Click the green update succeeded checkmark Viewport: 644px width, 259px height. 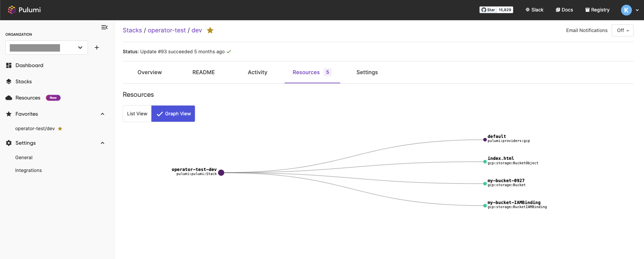point(229,52)
